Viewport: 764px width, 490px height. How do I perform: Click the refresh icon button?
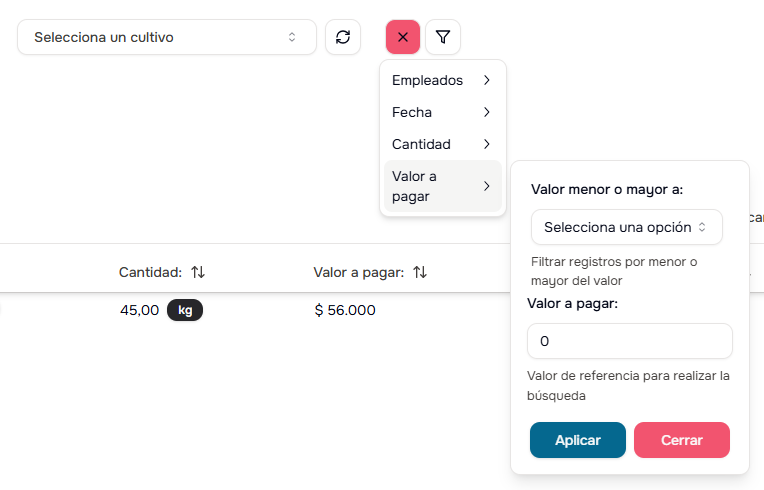pos(343,37)
